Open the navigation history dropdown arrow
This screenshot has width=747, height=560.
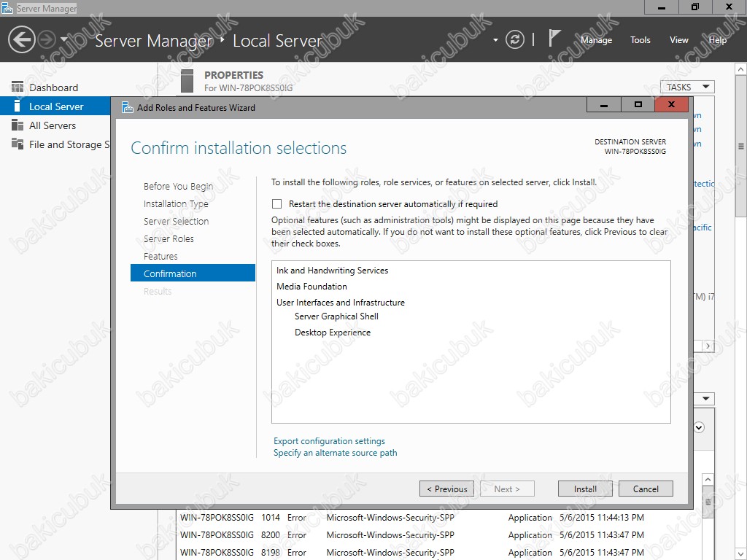(64, 39)
